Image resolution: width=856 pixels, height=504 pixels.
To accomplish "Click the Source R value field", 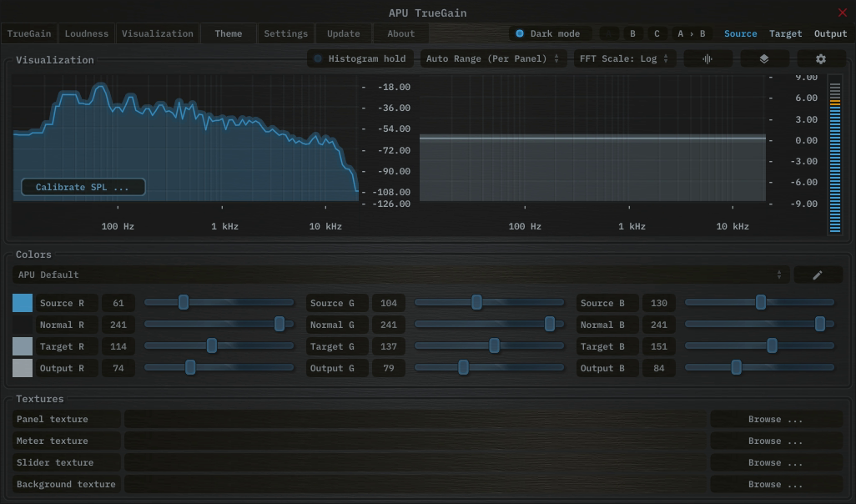I will coord(118,304).
